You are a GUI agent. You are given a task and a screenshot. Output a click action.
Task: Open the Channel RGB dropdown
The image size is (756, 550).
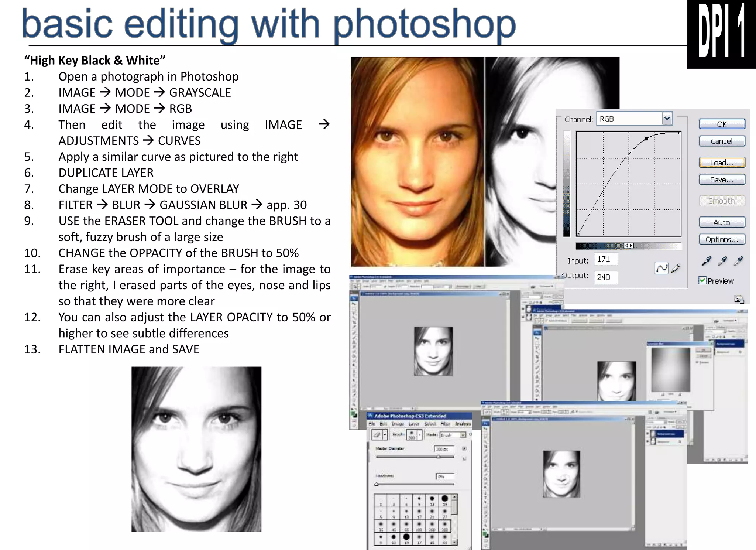coord(667,119)
